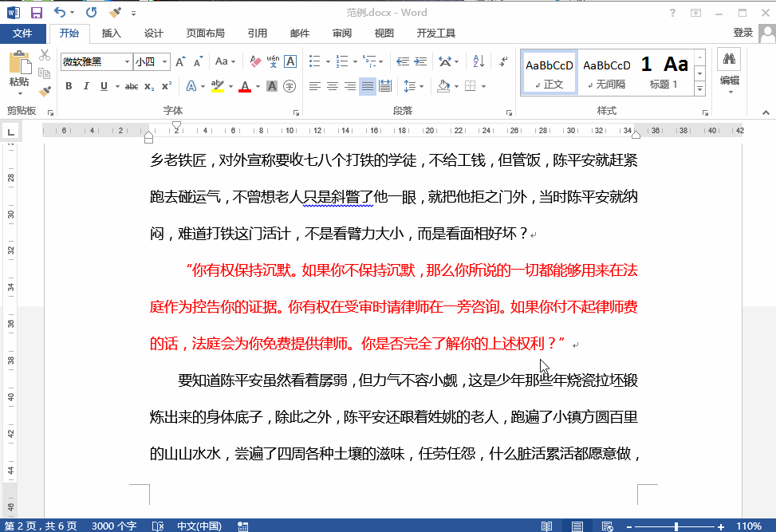Toggle show paragraph marks

pyautogui.click(x=503, y=61)
